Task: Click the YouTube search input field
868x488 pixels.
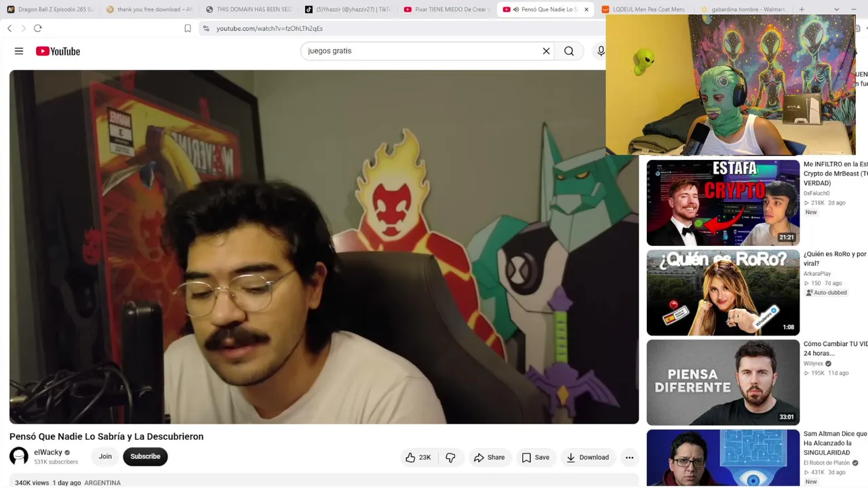Action: 420,51
